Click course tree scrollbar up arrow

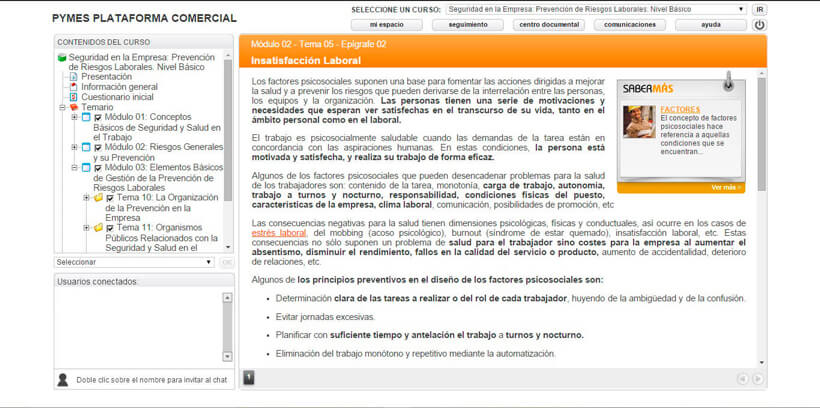[228, 55]
